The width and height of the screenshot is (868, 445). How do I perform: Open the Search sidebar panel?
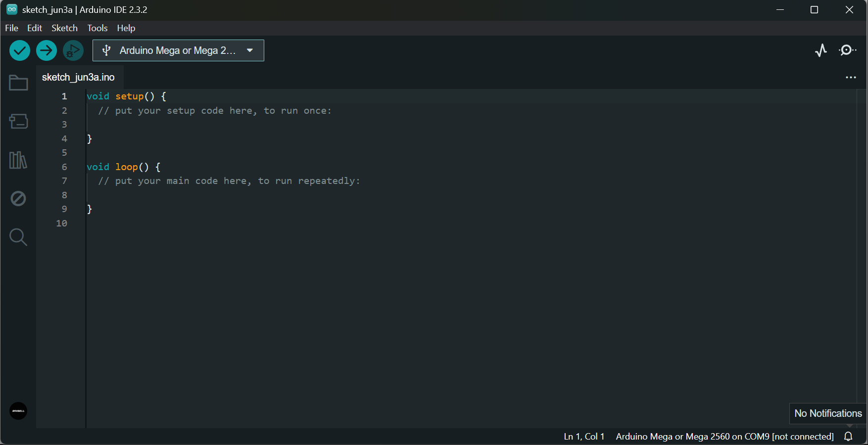click(18, 237)
